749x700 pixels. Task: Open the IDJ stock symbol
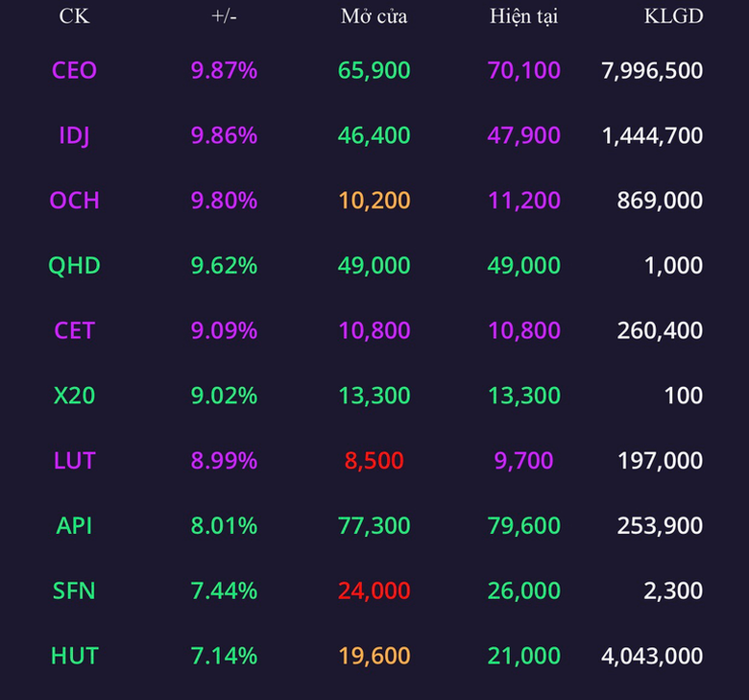[x=74, y=135]
